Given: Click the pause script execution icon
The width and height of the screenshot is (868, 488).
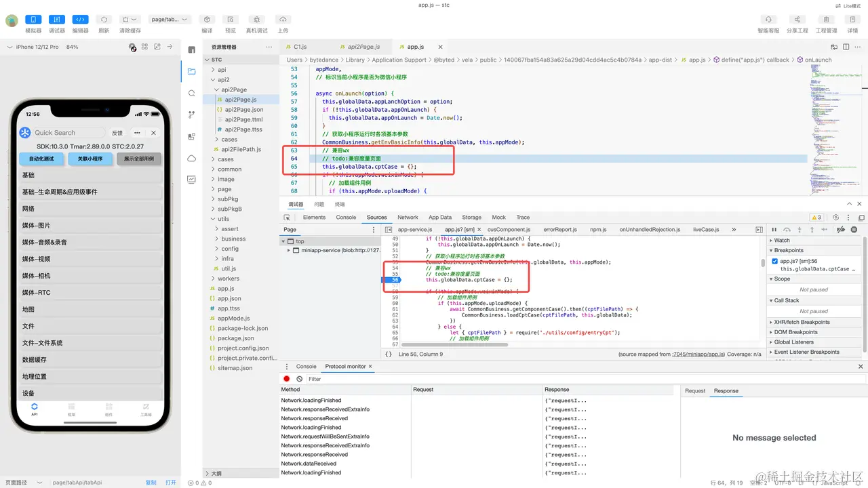Looking at the screenshot, I should [x=774, y=230].
